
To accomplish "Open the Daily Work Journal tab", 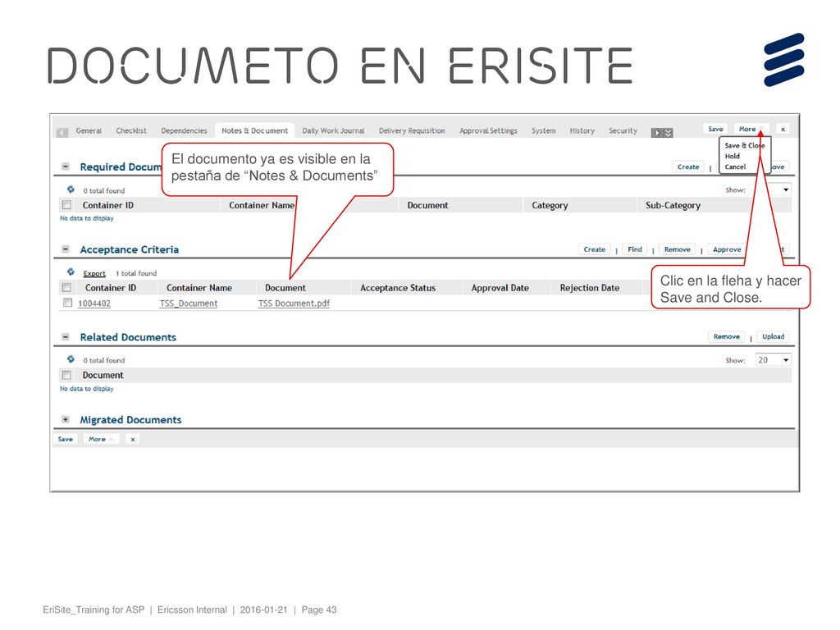I will click(333, 130).
